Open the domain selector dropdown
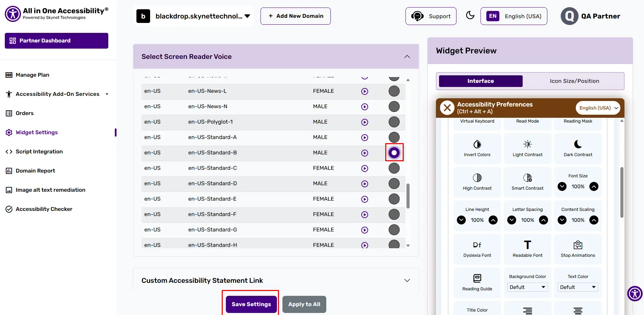 click(193, 16)
